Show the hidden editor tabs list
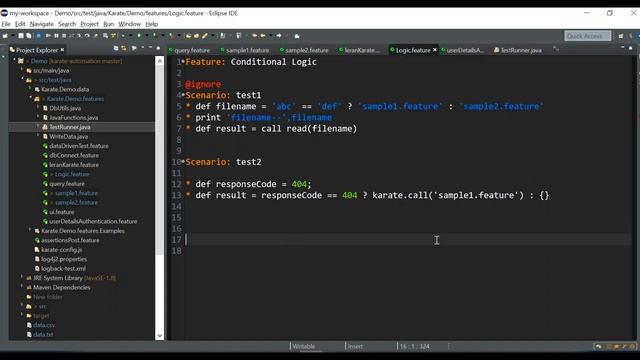The height and width of the screenshot is (360, 640). tap(556, 49)
